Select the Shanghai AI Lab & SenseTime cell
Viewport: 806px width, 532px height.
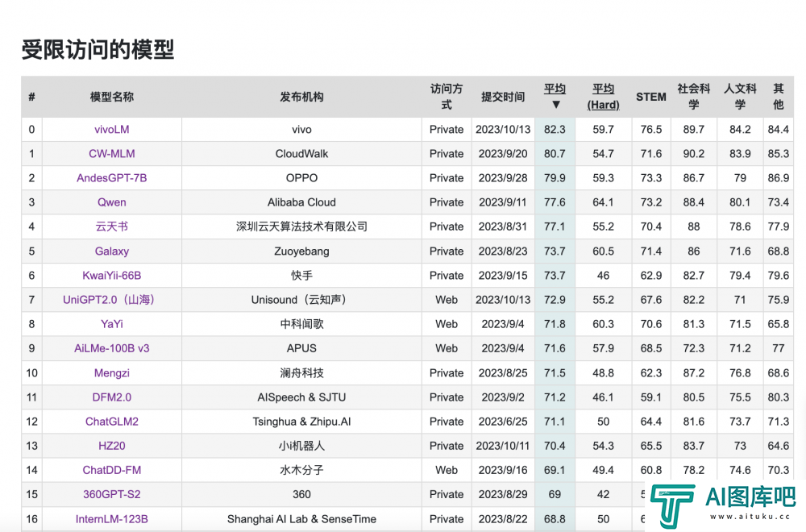[301, 518]
